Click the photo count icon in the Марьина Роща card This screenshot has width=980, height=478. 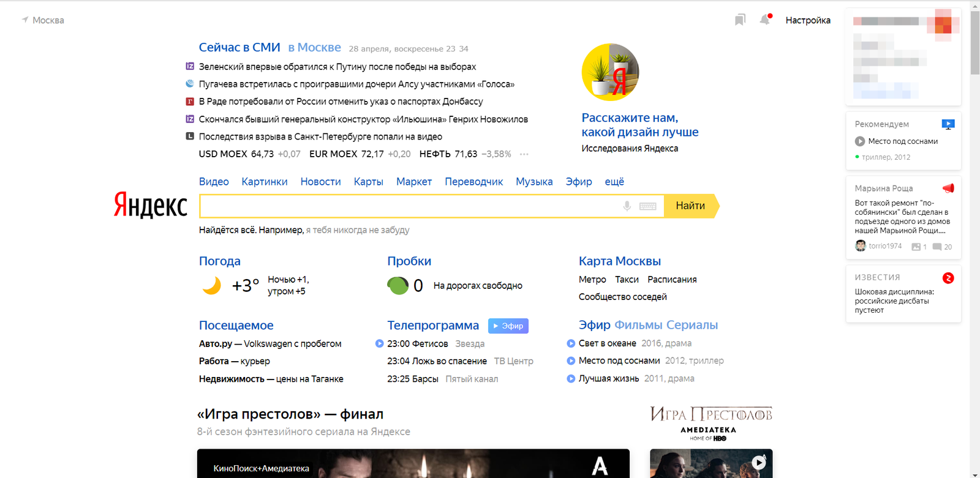coord(916,247)
